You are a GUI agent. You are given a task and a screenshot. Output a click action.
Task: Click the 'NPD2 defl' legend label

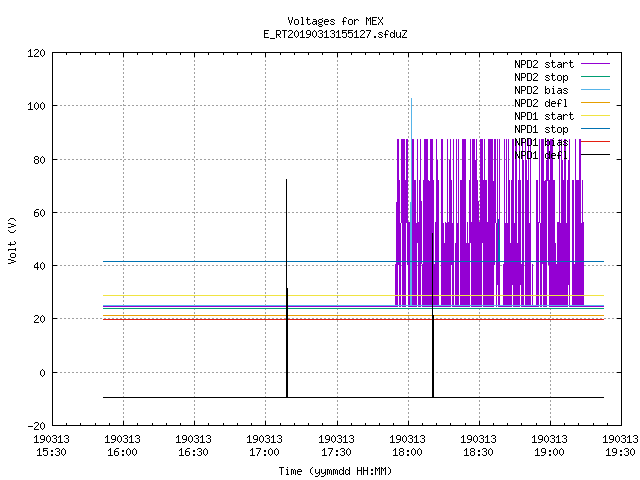[541, 103]
